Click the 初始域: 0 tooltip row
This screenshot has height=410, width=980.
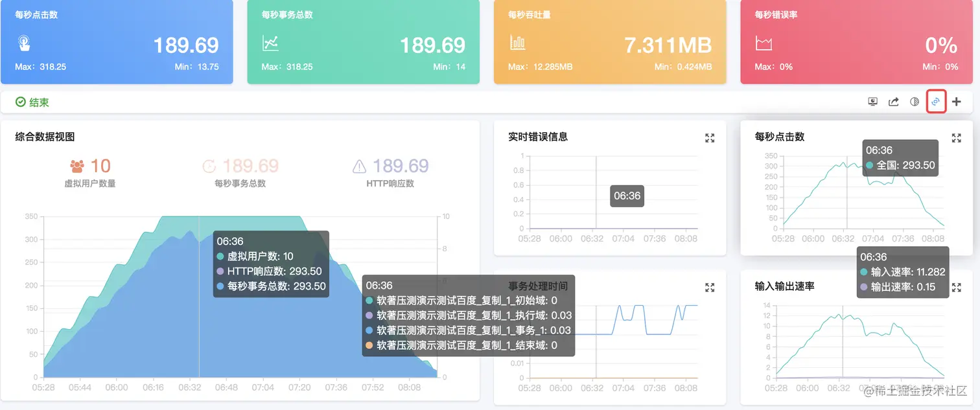coord(461,301)
